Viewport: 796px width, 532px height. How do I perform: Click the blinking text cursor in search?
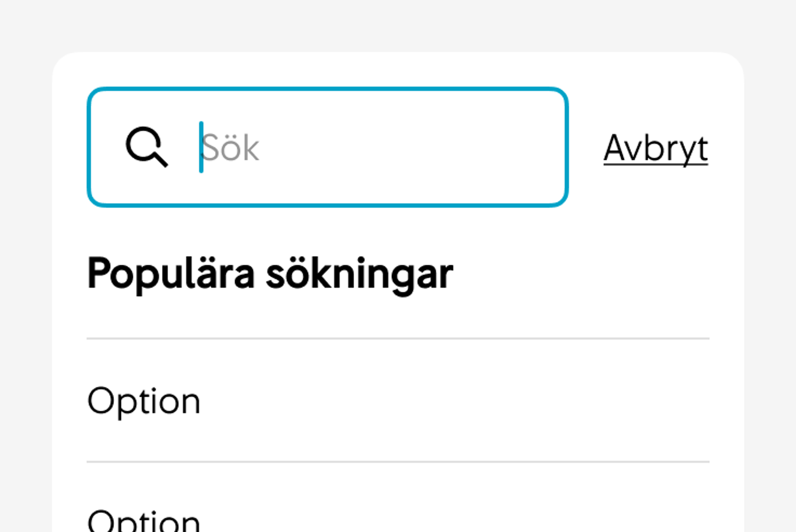(201, 147)
